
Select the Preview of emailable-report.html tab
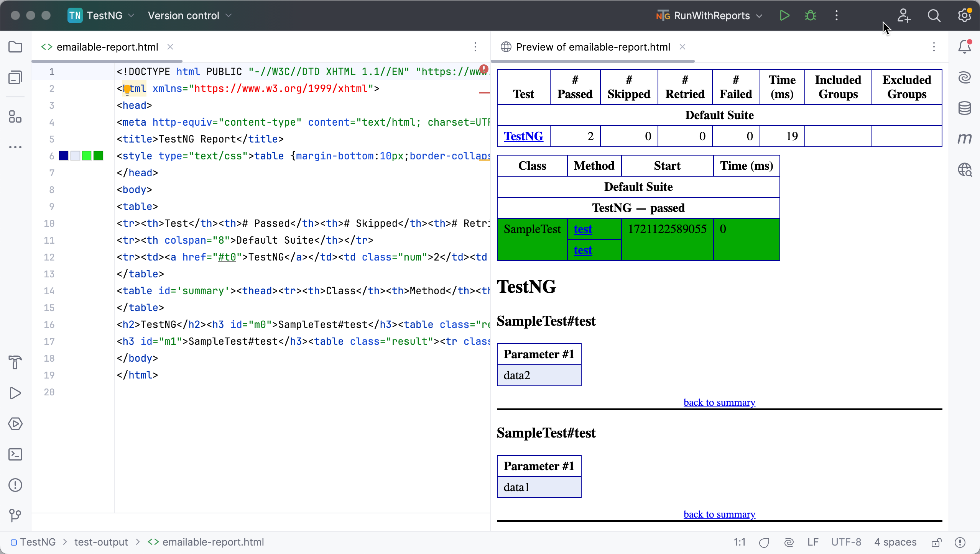click(x=593, y=47)
